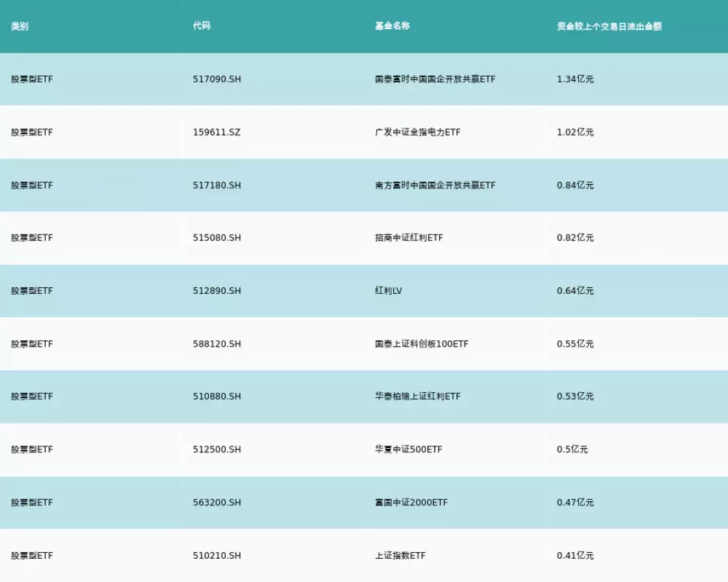Select the outflow amount 0.64亿元
This screenshot has width=728, height=582.
click(x=575, y=291)
